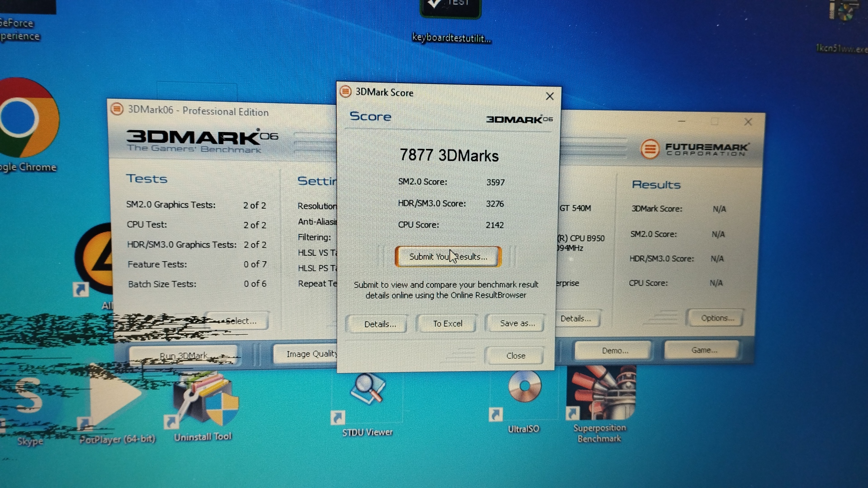Export the score using To Excel
Viewport: 868px width, 488px height.
point(447,324)
